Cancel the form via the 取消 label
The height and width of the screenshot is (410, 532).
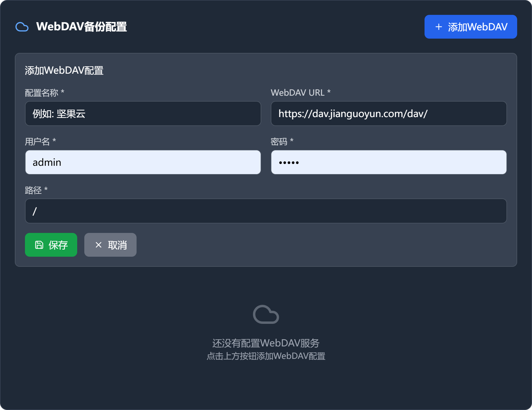[x=117, y=245]
